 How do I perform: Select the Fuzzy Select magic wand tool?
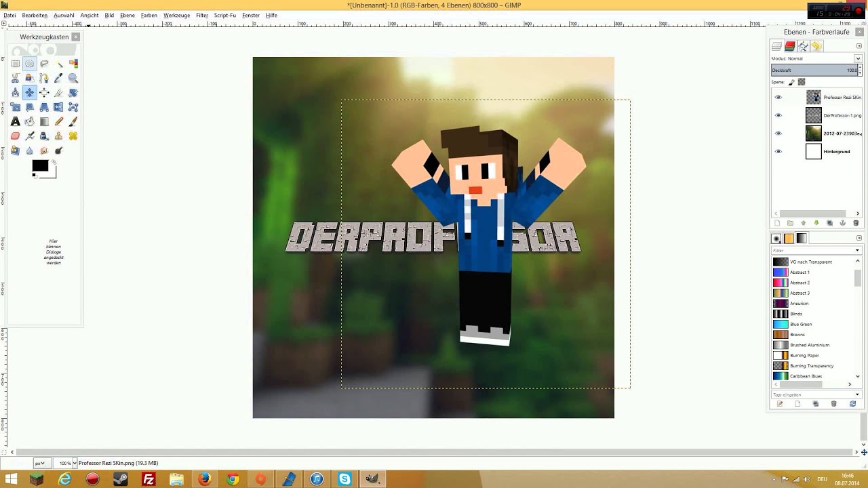pyautogui.click(x=59, y=63)
